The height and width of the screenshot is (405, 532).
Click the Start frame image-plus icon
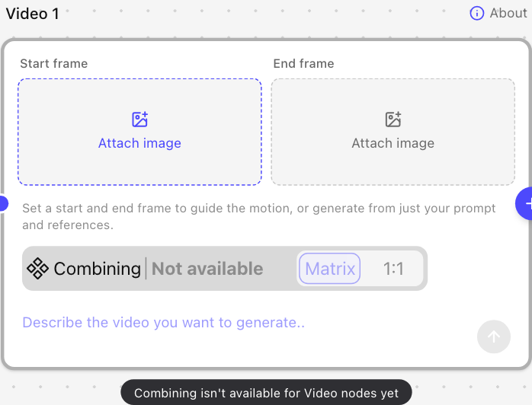click(x=139, y=120)
